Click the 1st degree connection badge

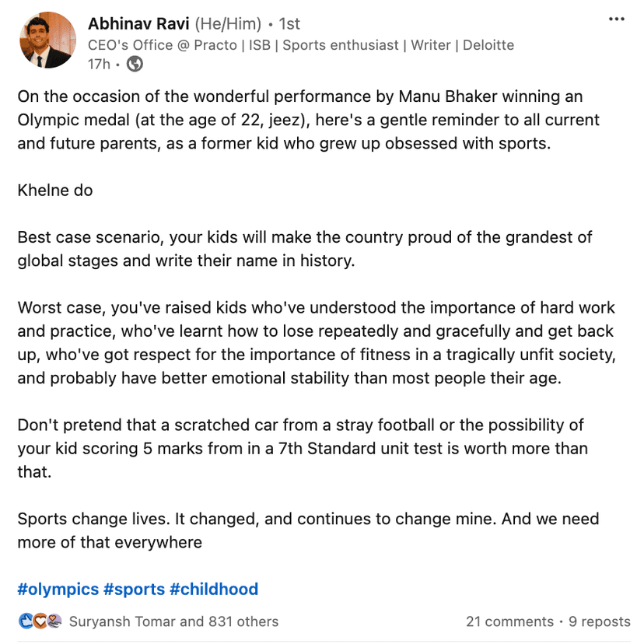[289, 24]
